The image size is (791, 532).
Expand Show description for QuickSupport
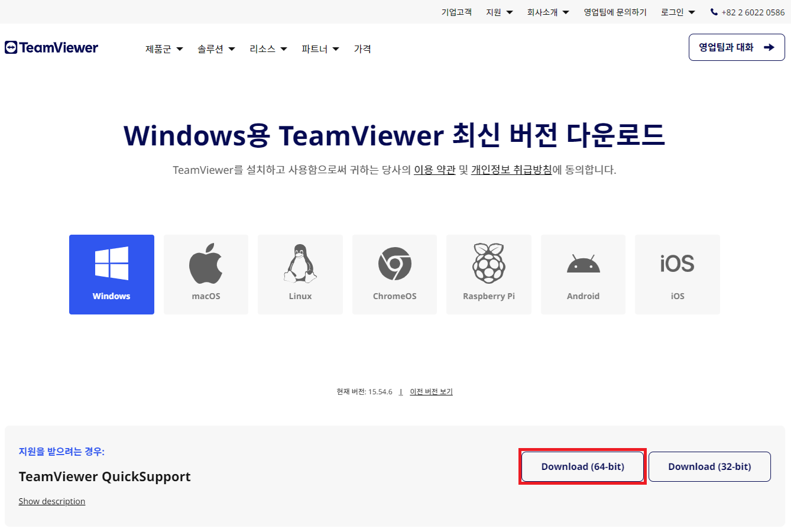tap(52, 501)
